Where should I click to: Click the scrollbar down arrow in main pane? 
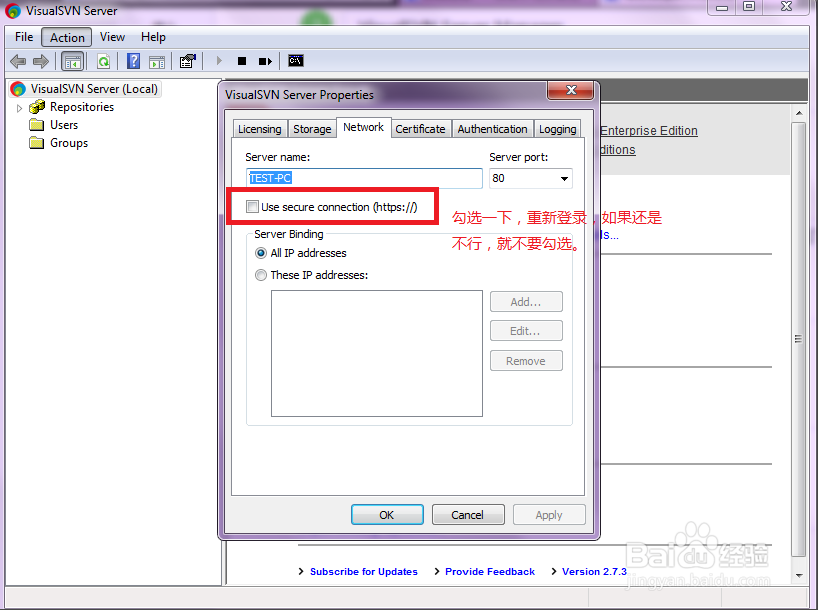point(799,576)
